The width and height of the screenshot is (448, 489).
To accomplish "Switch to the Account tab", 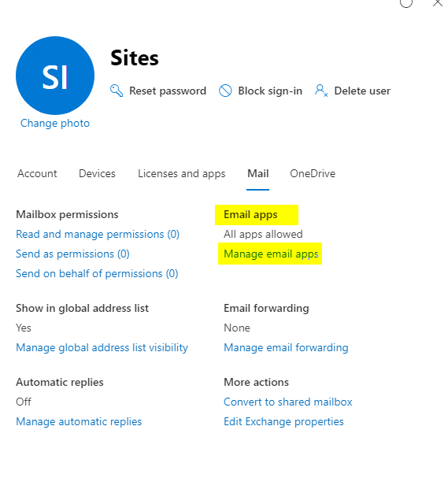I will [x=37, y=173].
